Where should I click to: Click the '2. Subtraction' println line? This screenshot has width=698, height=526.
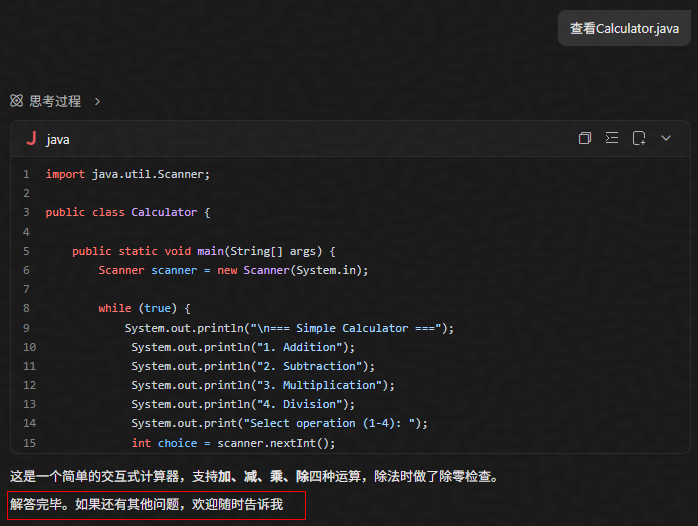(x=253, y=366)
